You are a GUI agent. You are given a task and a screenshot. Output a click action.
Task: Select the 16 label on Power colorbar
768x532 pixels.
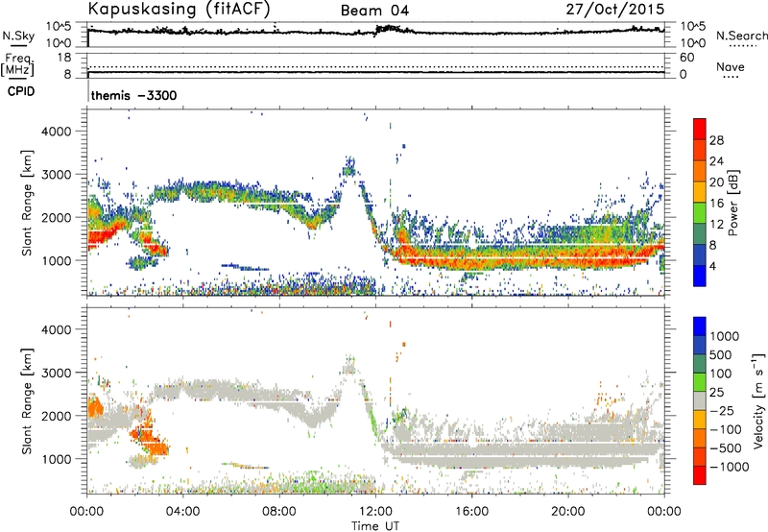(716, 204)
